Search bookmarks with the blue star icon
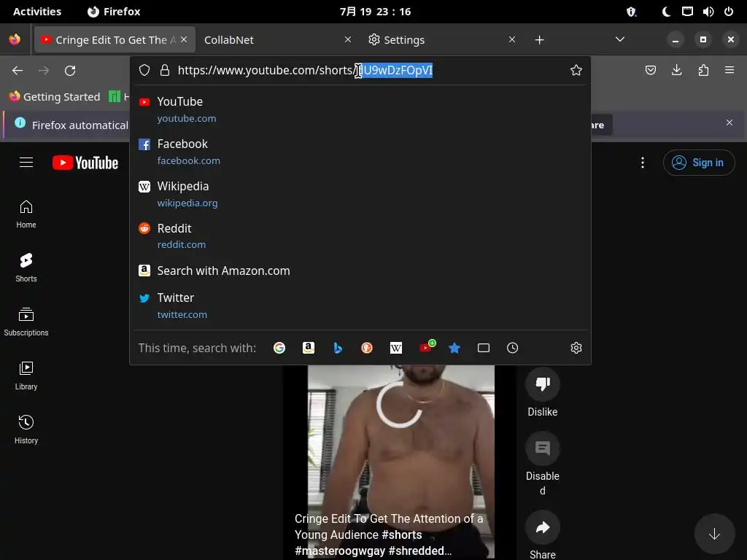The image size is (747, 560). point(454,348)
